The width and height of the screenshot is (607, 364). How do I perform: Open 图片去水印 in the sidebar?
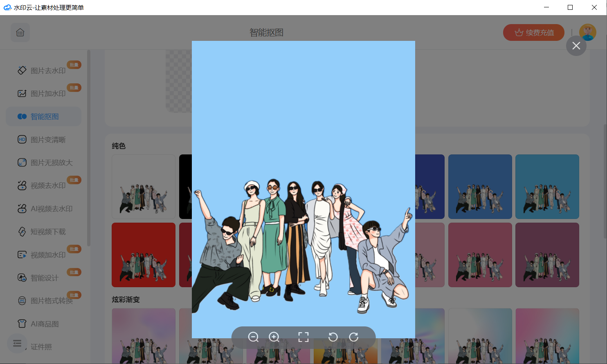(44, 71)
